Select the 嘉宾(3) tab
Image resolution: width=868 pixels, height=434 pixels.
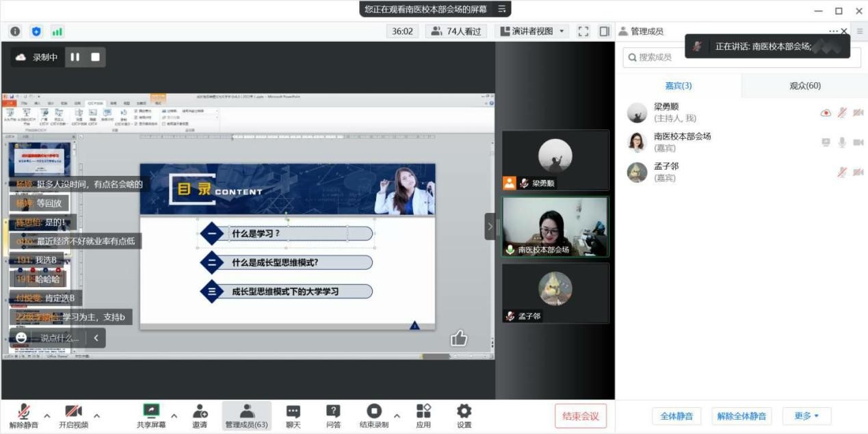(x=679, y=86)
